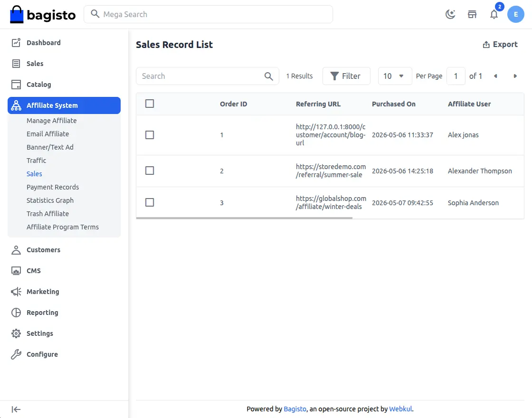Image resolution: width=532 pixels, height=418 pixels.
Task: Click the CMS monitor icon
Action: click(16, 271)
